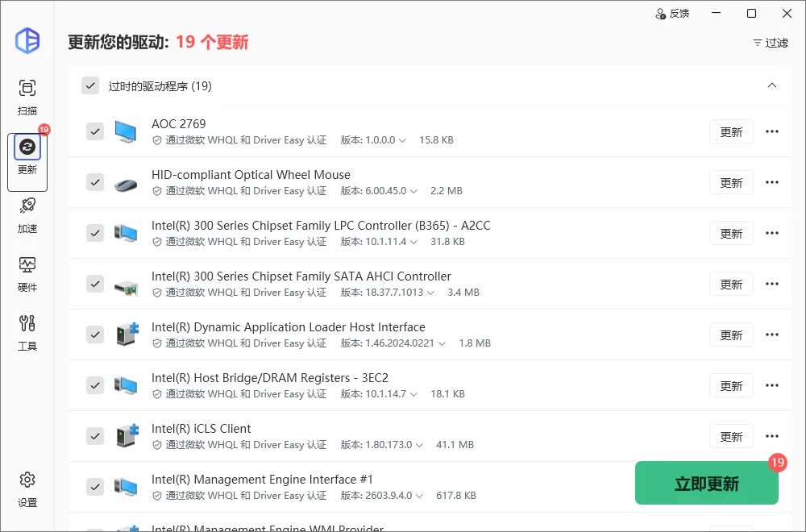
Task: Click Host Bridge/DRAM Registers device icon
Action: pos(126,385)
